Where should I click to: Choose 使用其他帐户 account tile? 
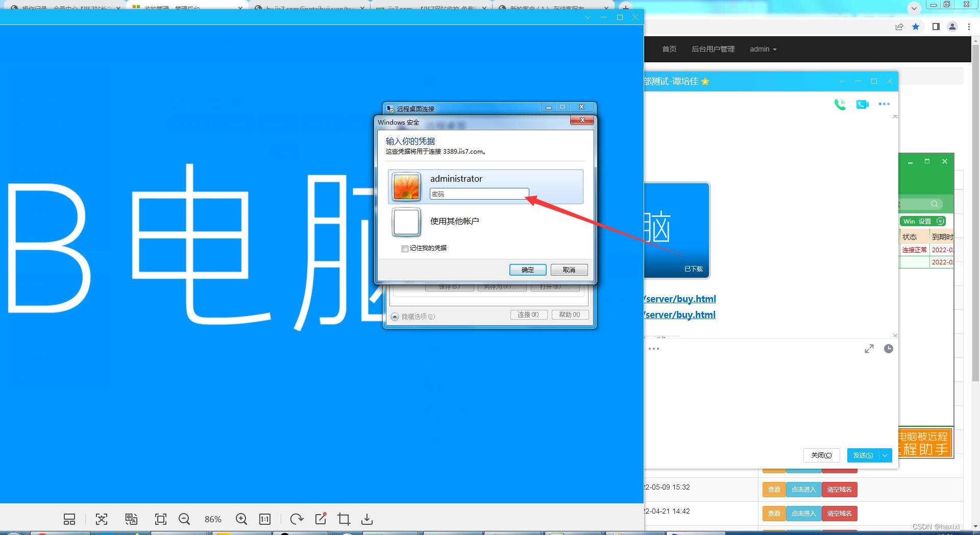[454, 222]
